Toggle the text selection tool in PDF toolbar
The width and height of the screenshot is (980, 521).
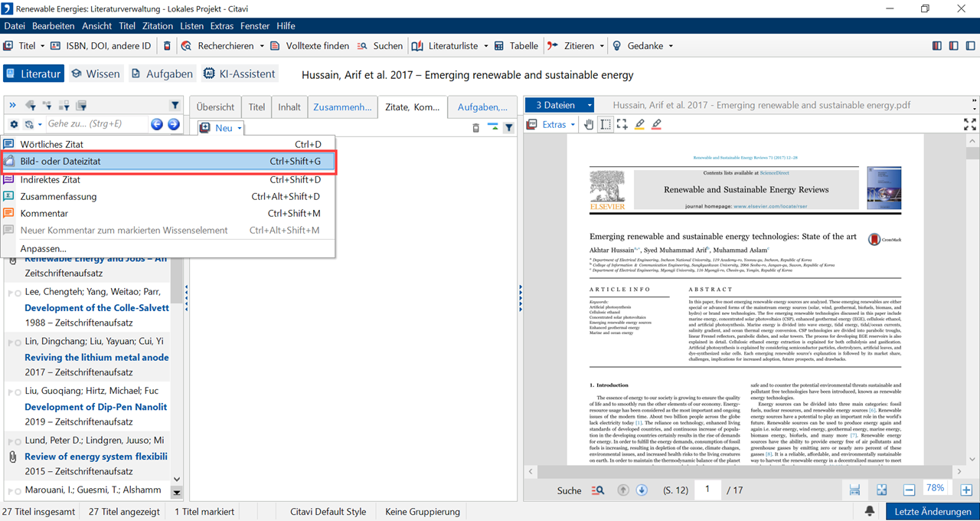(606, 125)
